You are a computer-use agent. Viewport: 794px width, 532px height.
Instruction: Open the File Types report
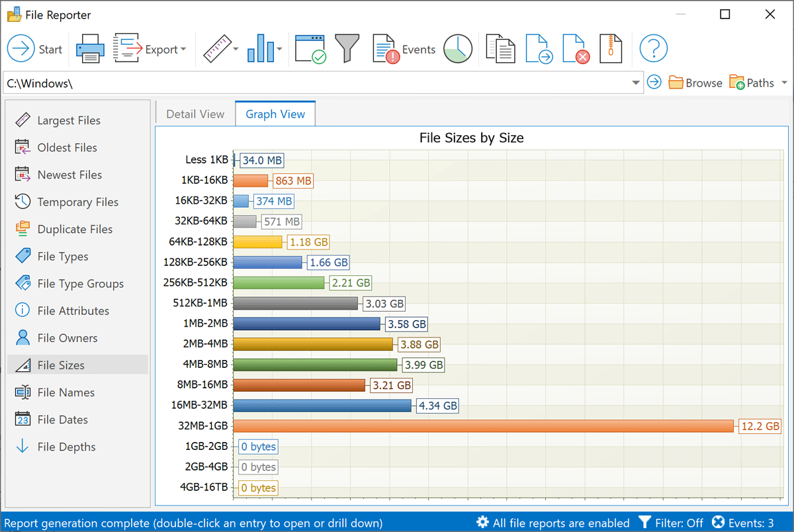[77, 256]
